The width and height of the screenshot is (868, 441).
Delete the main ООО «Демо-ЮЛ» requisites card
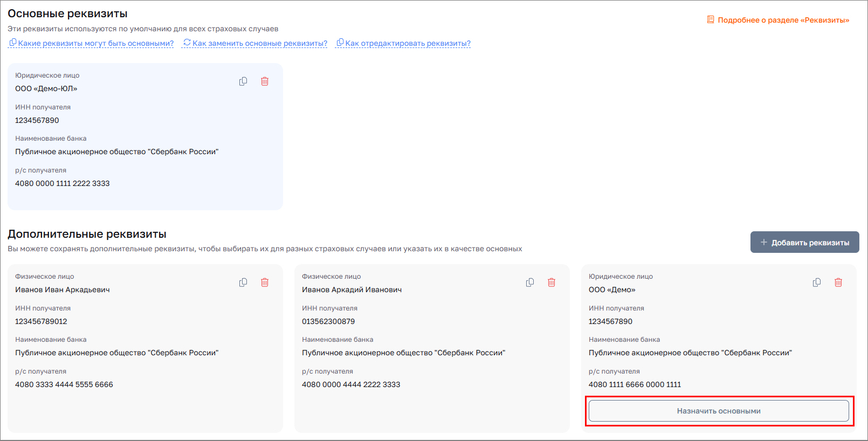[x=265, y=81]
